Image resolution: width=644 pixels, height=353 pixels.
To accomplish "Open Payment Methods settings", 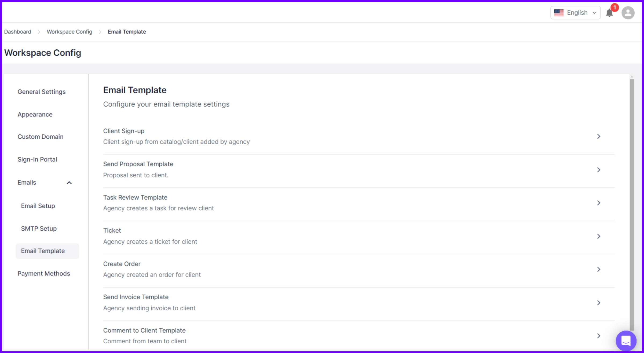I will coord(44,273).
